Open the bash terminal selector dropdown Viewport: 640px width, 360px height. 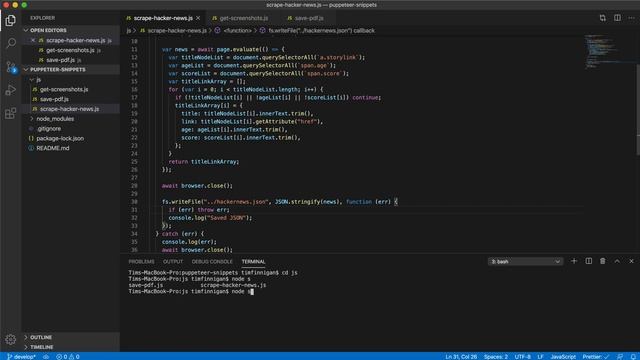click(525, 261)
